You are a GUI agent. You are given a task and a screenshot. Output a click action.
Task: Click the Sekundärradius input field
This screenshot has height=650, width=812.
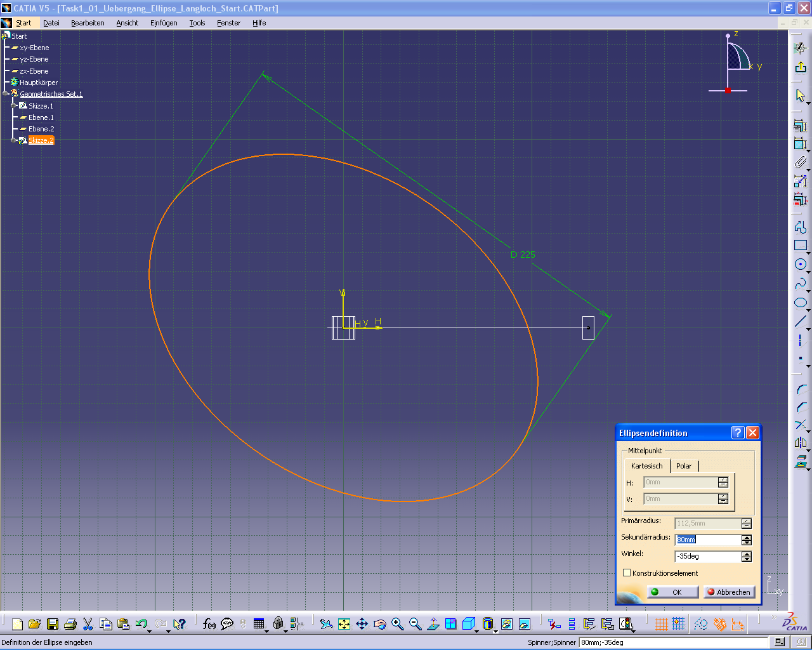click(x=708, y=540)
